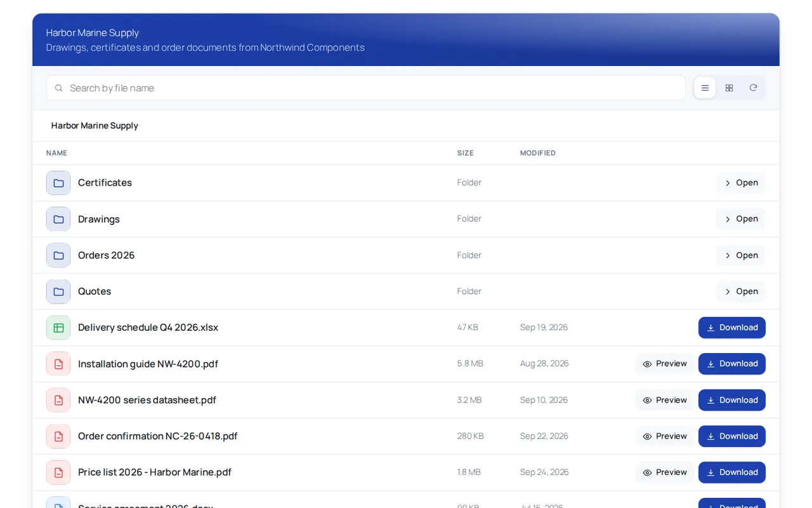Click the Orders 2026 folder icon
The image size is (812, 508).
point(58,255)
